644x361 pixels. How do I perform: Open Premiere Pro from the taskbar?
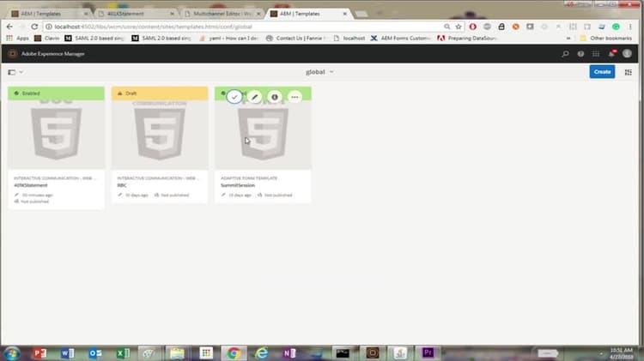428,352
